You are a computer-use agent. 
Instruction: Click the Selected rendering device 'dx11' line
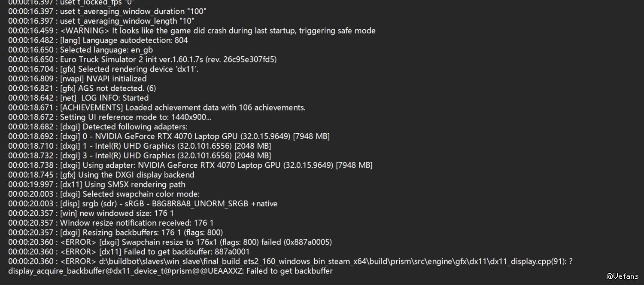pyautogui.click(x=103, y=69)
